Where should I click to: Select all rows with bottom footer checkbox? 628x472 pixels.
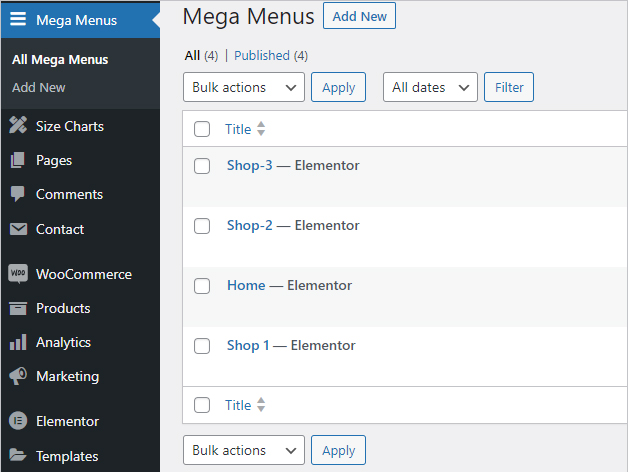pos(202,405)
